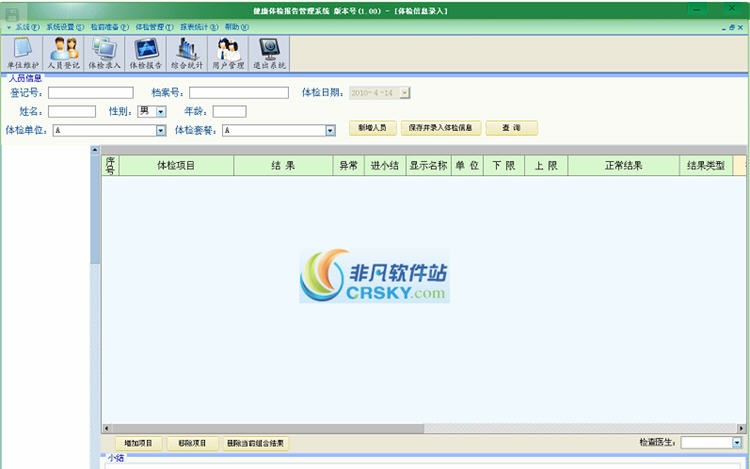The height and width of the screenshot is (469, 750).
Task: Click menu bar small arrow before 系统
Action: 9,27
